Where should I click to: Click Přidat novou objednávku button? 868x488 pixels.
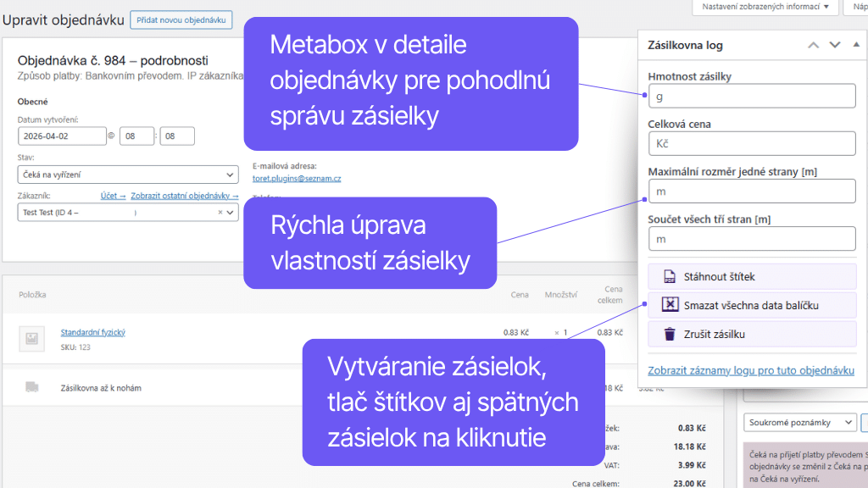(x=181, y=20)
